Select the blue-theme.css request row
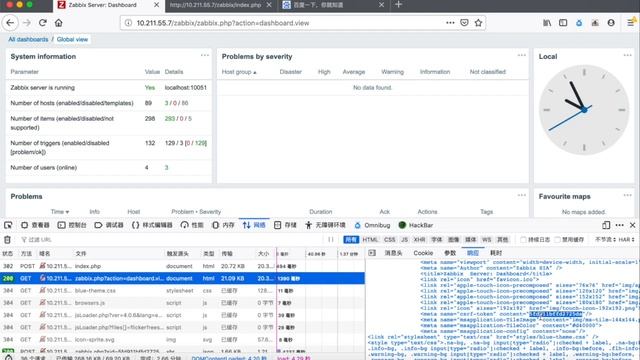The image size is (640, 360). click(x=182, y=291)
